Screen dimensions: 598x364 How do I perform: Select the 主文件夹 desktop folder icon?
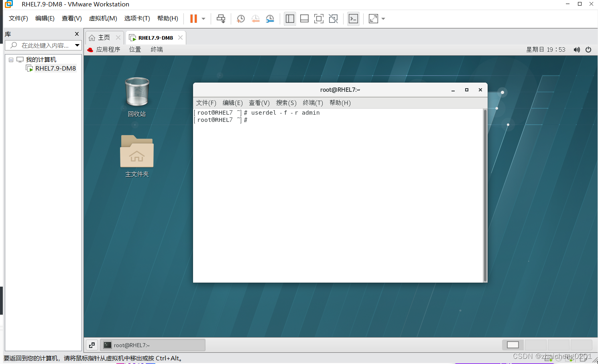click(137, 156)
